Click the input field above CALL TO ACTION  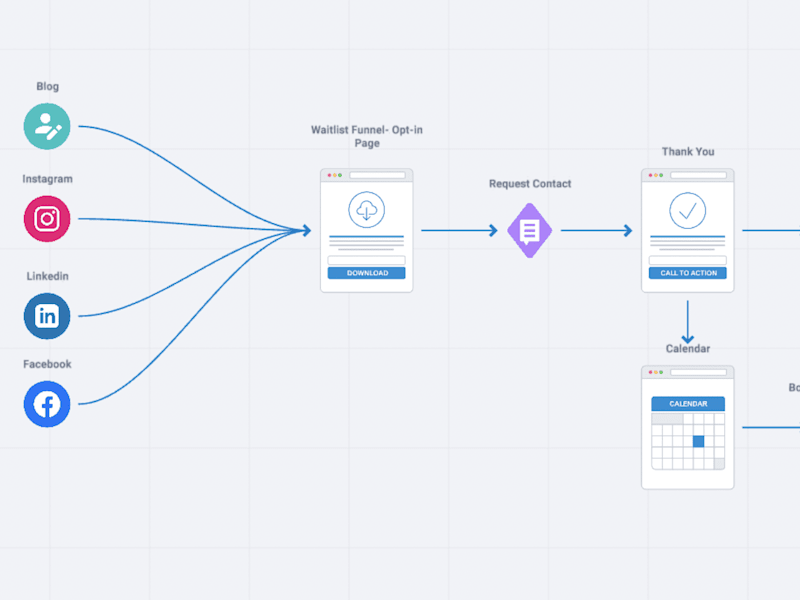688,260
